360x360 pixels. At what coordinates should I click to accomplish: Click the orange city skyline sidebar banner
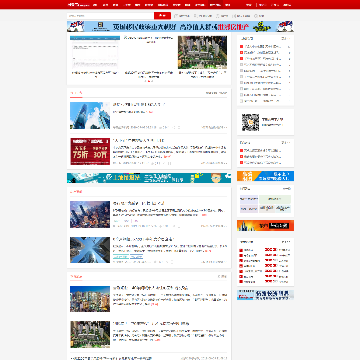265,225
